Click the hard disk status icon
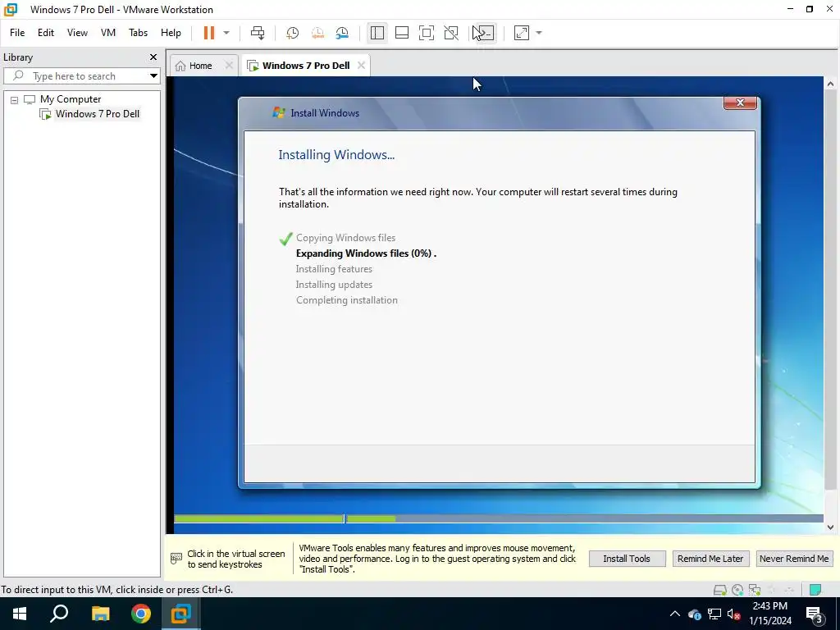This screenshot has height=630, width=840. tap(720, 590)
